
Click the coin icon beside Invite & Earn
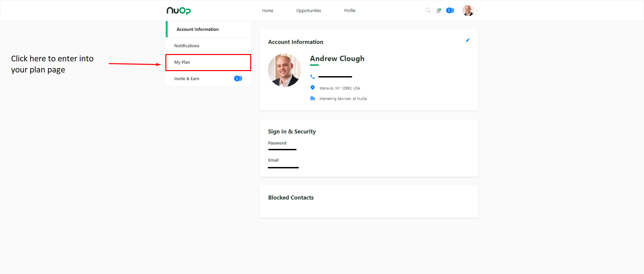238,78
